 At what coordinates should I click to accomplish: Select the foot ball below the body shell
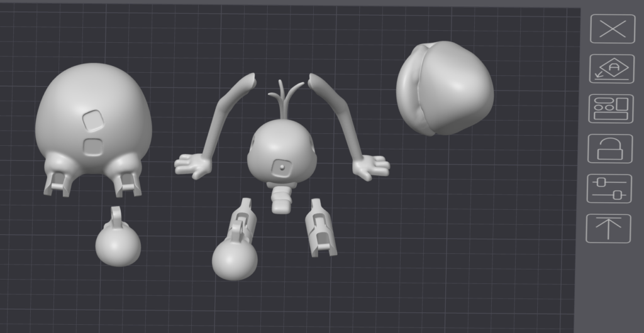coord(118,245)
